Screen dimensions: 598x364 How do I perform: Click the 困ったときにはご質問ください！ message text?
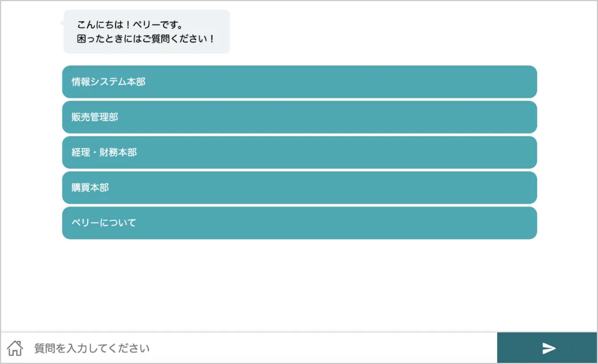146,39
